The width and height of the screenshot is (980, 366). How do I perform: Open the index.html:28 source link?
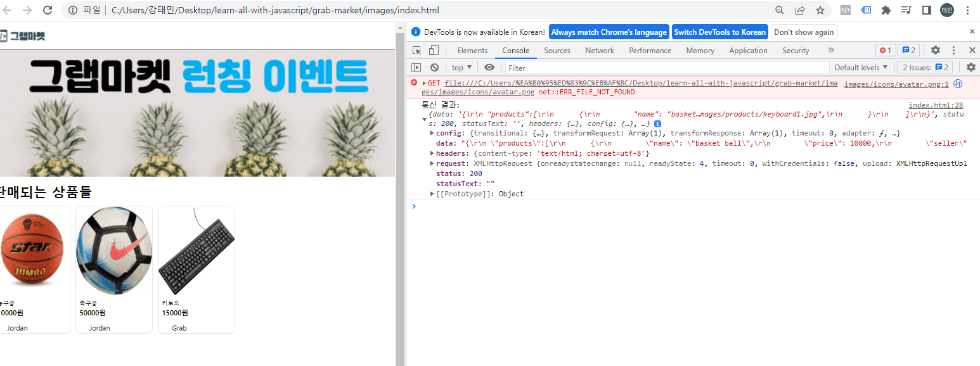pyautogui.click(x=936, y=105)
